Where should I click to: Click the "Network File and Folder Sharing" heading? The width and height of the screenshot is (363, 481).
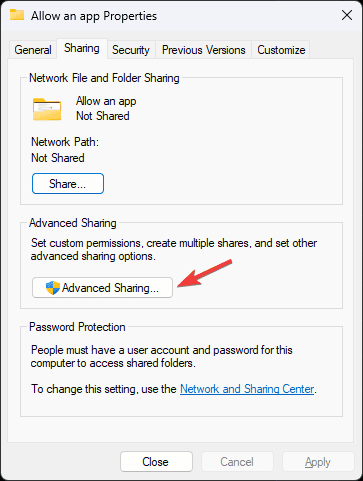104,78
